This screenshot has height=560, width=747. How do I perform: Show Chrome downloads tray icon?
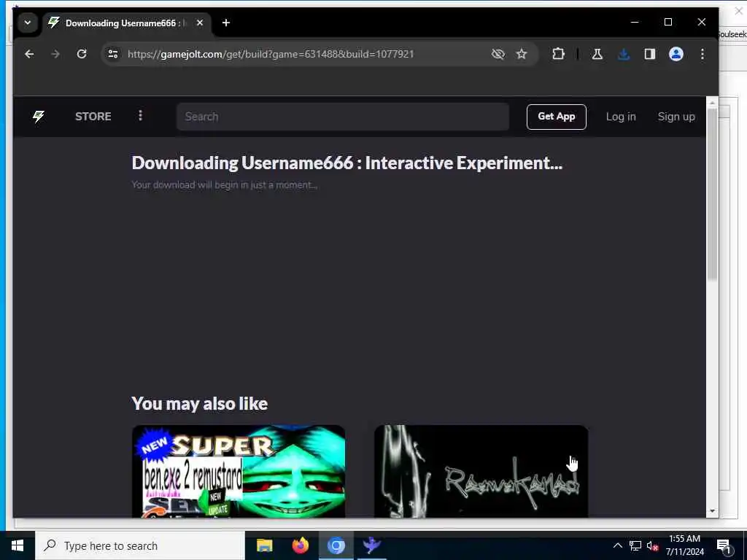point(624,54)
